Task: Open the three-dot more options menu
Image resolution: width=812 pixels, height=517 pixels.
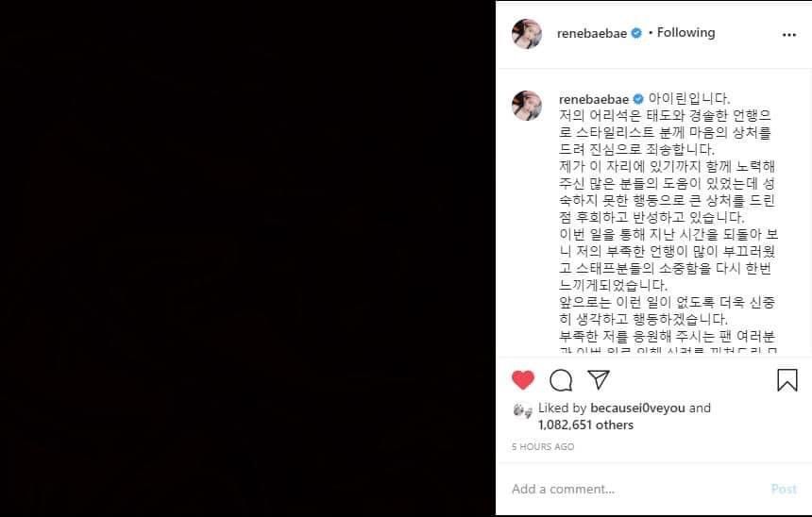Action: point(789,35)
